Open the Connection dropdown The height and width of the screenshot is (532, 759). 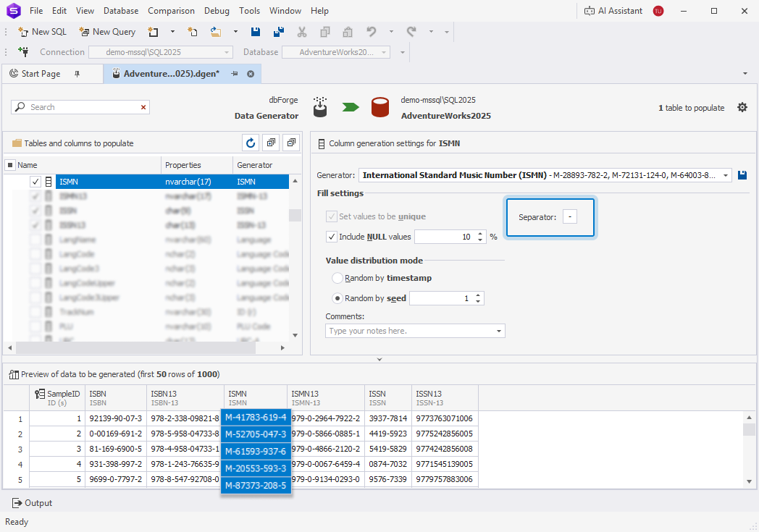pos(227,52)
